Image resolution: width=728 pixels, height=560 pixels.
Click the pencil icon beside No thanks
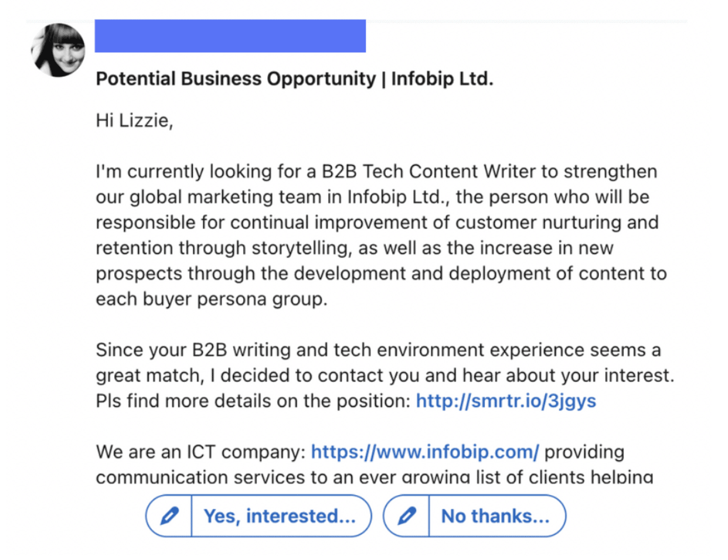(x=407, y=516)
